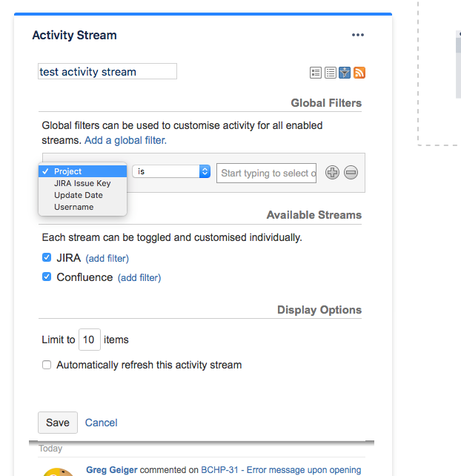Switch to compact list view icon

point(331,73)
